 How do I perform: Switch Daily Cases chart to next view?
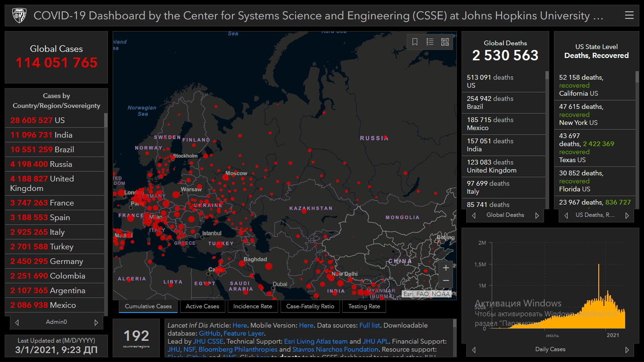[x=627, y=350]
